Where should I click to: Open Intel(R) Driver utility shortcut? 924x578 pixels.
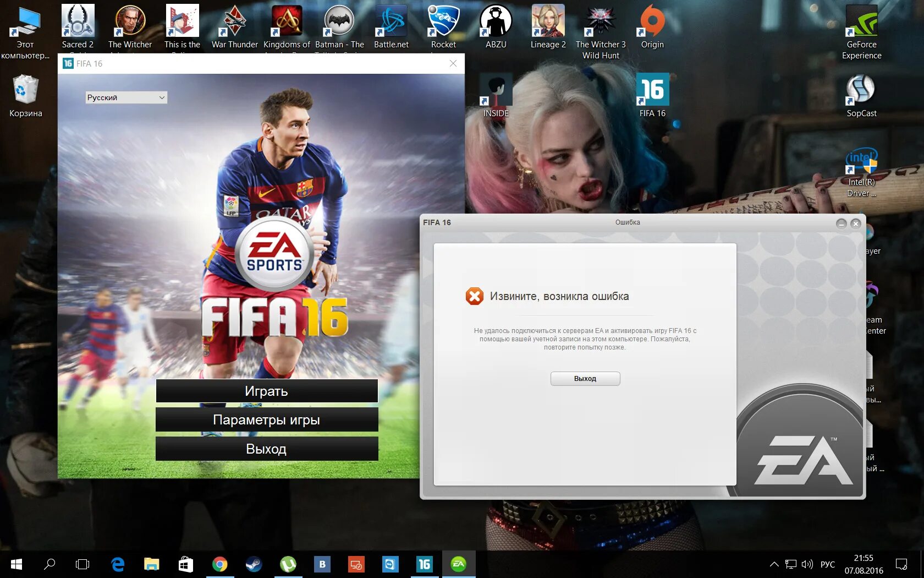point(861,172)
